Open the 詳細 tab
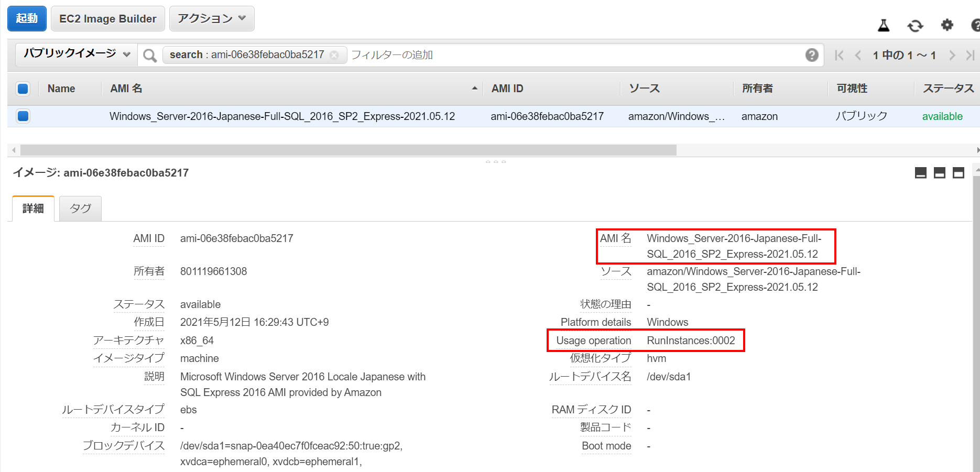Screen dimensions: 980x472 (x=32, y=208)
